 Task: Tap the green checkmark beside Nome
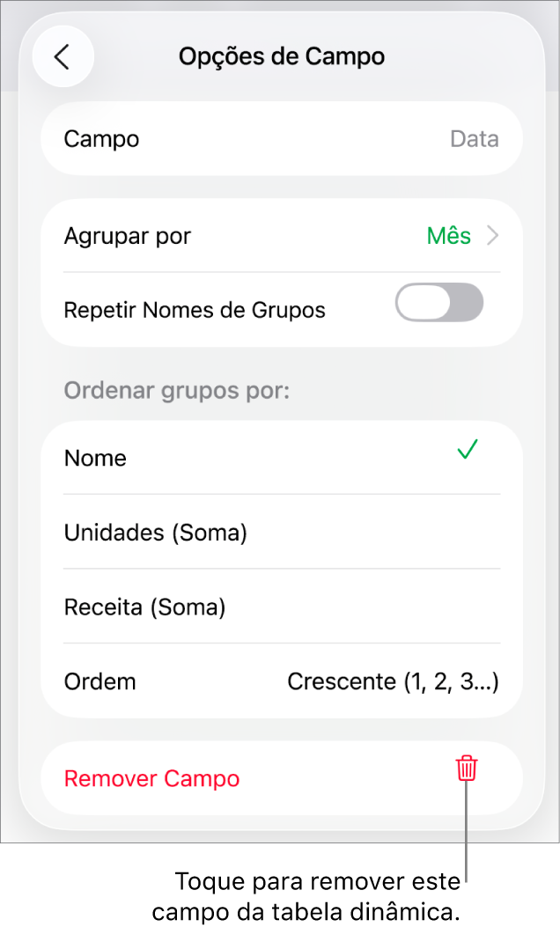tap(467, 450)
